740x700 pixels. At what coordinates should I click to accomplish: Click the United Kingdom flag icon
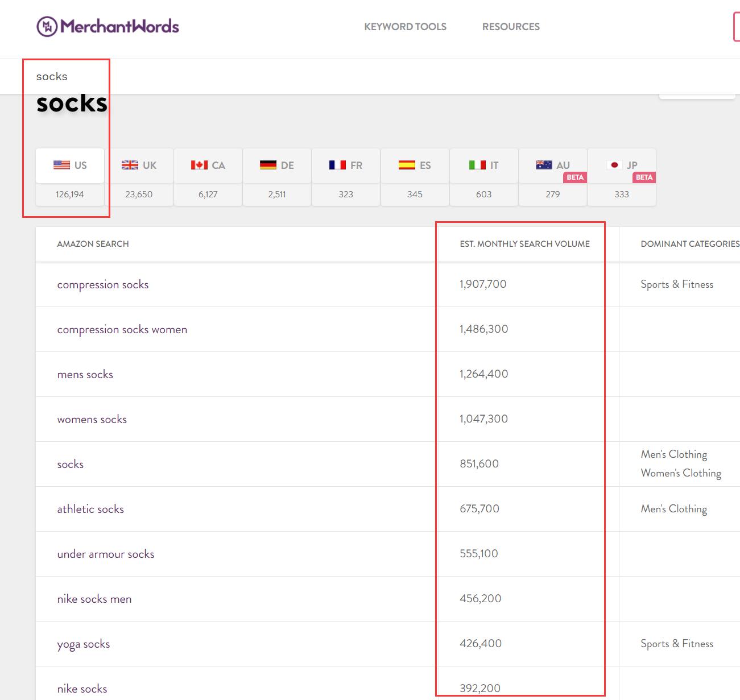point(130,165)
